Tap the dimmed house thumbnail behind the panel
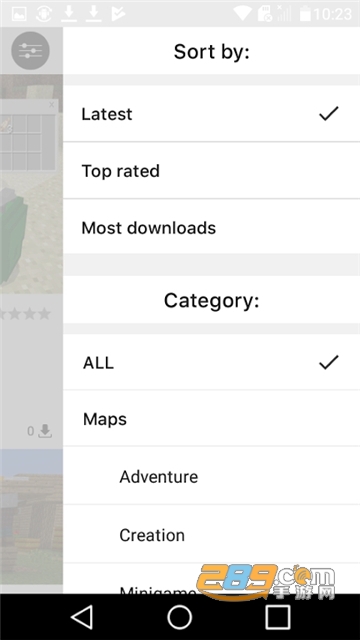This screenshot has height=640, width=360. tap(31, 516)
